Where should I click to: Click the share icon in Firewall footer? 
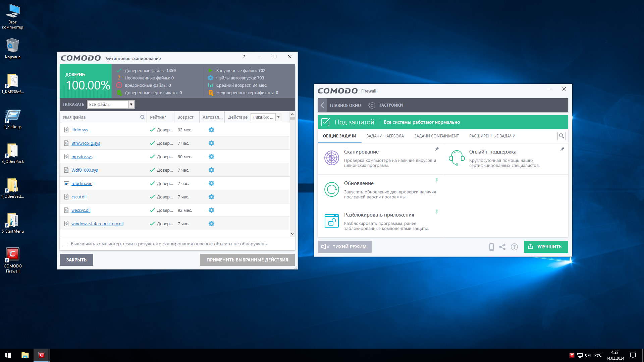(502, 247)
